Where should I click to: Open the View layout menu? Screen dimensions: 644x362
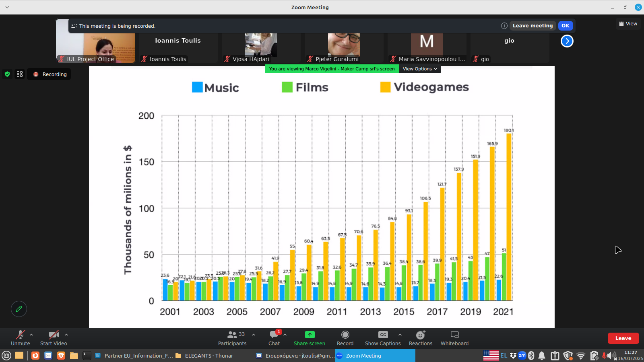(628, 24)
